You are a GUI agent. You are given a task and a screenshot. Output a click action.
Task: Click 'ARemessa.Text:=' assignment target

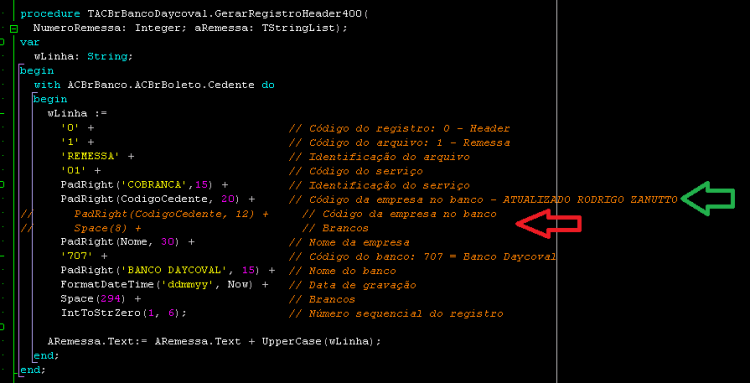[x=97, y=342]
